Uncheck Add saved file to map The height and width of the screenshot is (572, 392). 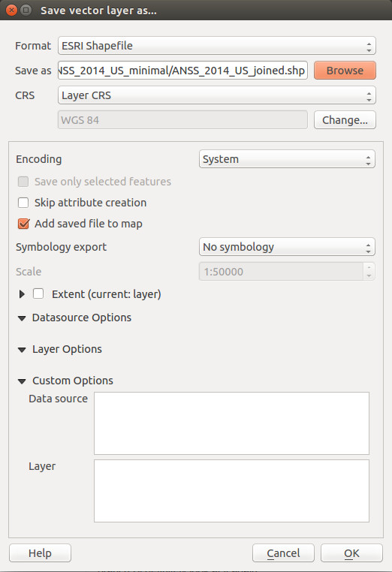coord(23,224)
